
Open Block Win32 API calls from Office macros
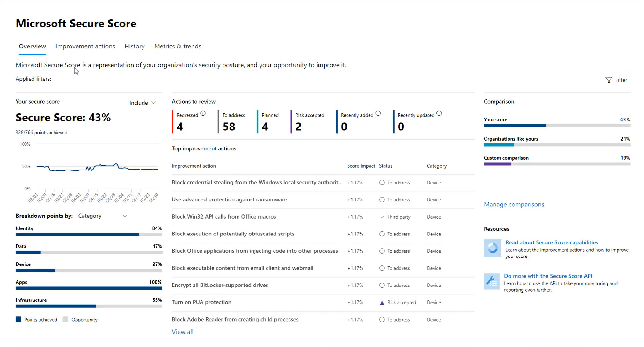224,217
